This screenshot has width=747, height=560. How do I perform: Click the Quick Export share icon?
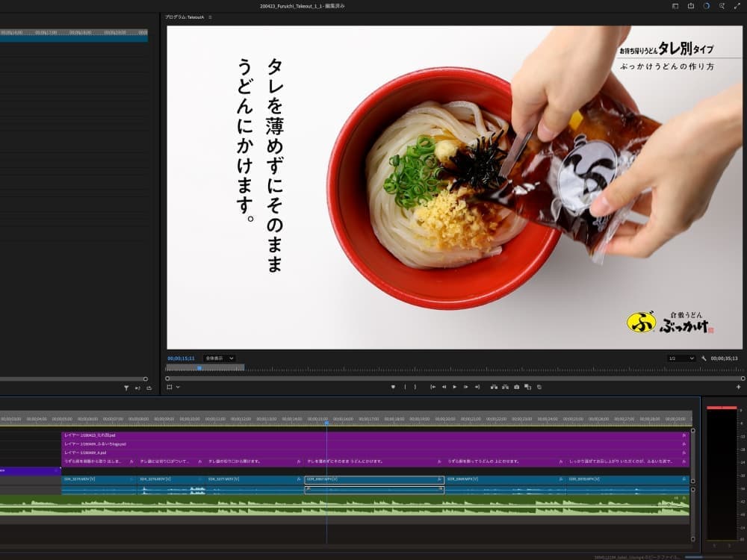coord(691,6)
